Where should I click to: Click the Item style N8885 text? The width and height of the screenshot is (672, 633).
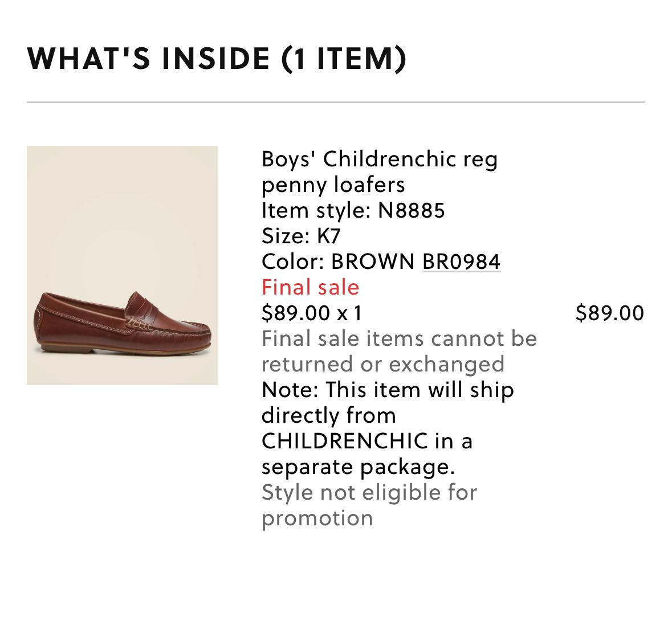(353, 210)
